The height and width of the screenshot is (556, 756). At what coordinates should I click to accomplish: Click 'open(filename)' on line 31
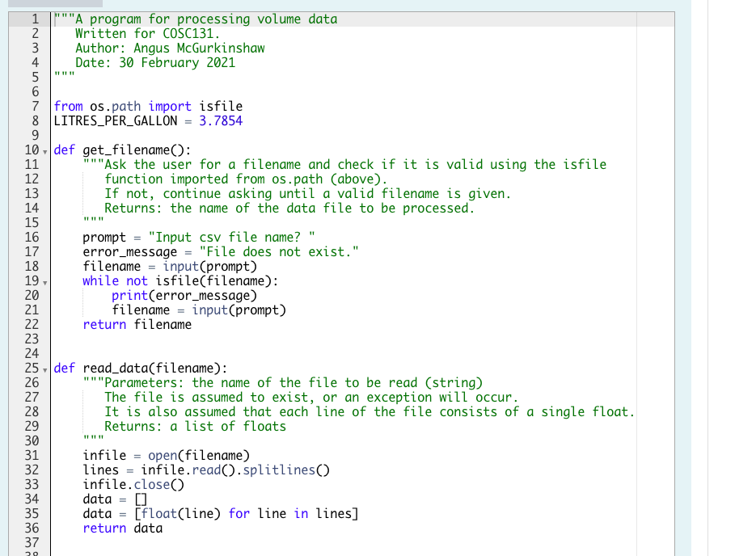click(199, 455)
